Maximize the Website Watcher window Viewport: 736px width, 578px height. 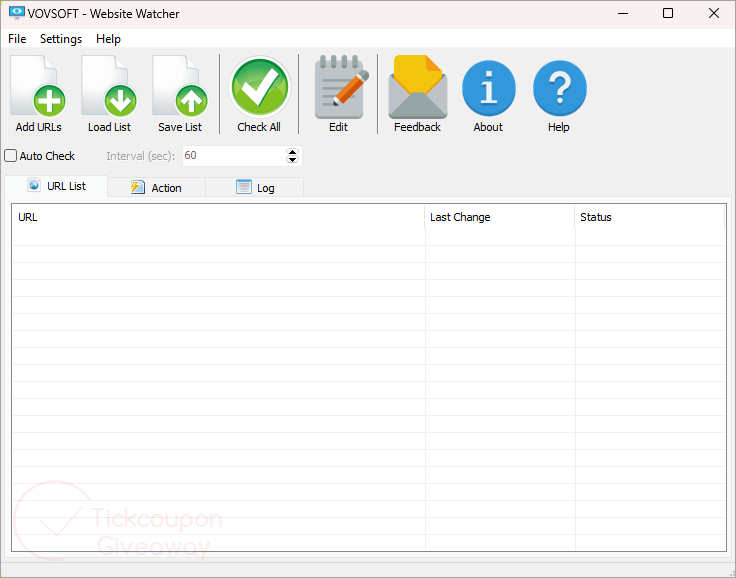(x=668, y=14)
